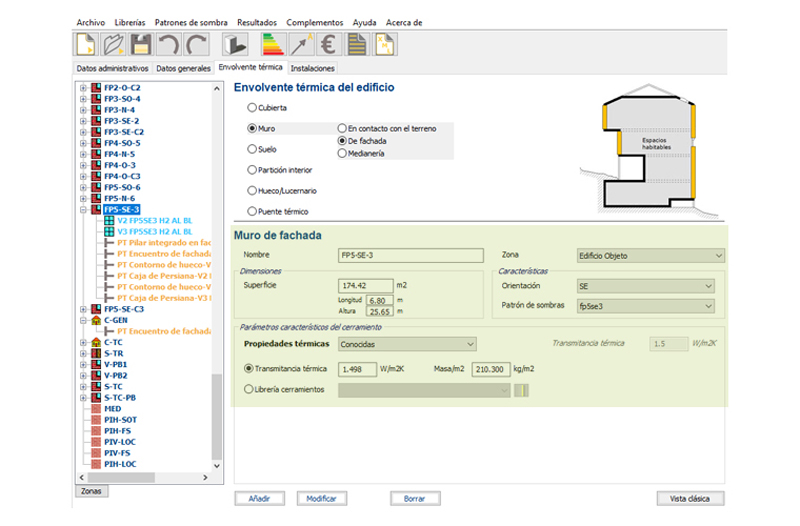The width and height of the screenshot is (800, 526).
Task: Click the brick icon beside PIH-SOT
Action: point(96,420)
